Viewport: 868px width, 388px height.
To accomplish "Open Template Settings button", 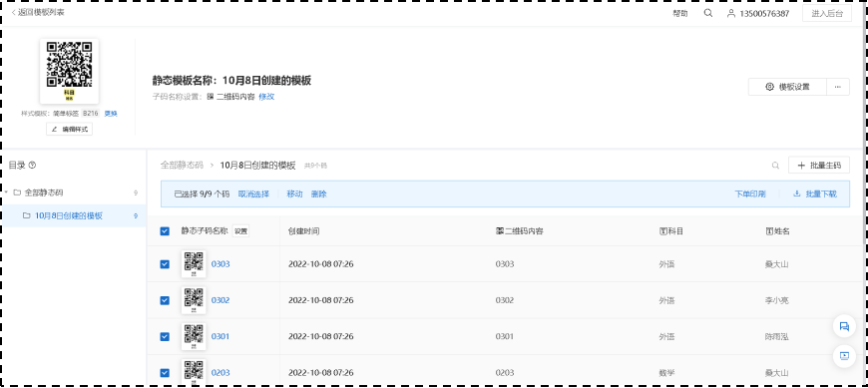I will [x=787, y=87].
